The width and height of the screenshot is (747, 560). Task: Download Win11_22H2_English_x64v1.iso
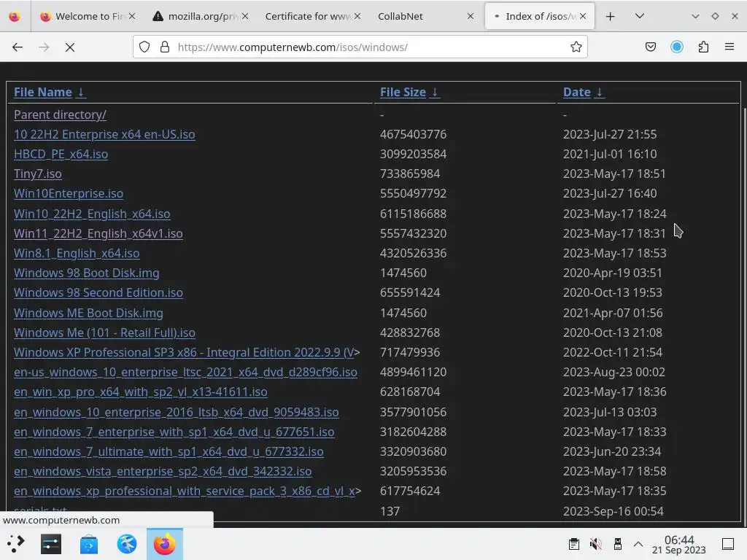pyautogui.click(x=98, y=233)
